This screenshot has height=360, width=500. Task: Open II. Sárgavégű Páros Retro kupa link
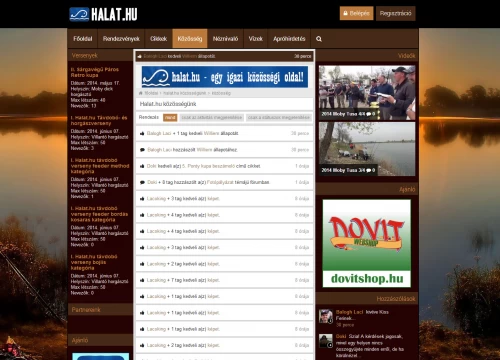pyautogui.click(x=95, y=72)
